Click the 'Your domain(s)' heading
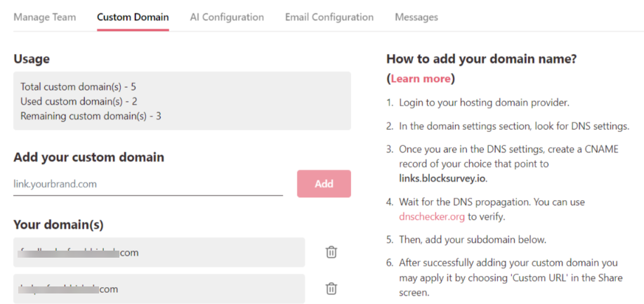 coord(58,225)
